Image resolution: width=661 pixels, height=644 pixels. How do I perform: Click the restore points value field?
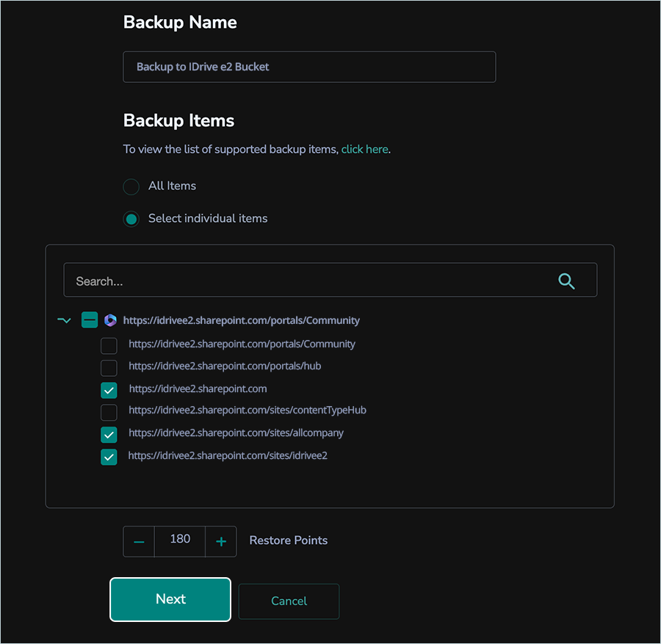tap(180, 540)
